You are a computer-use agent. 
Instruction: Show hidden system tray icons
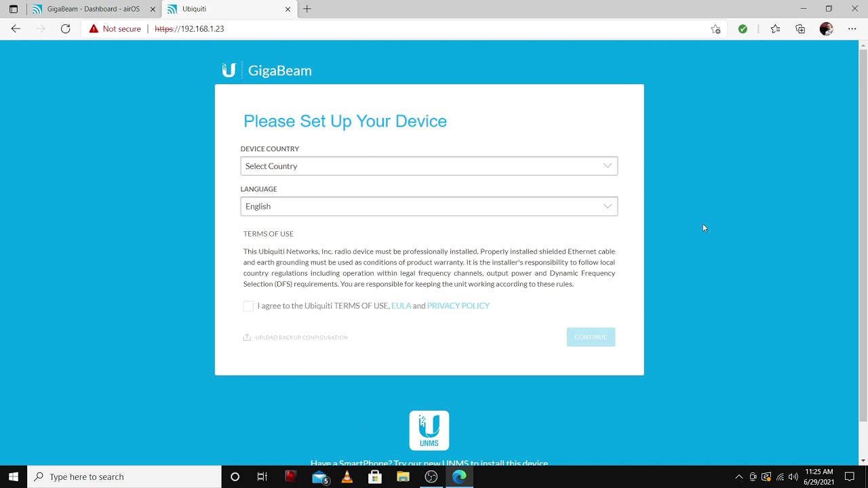pyautogui.click(x=739, y=477)
